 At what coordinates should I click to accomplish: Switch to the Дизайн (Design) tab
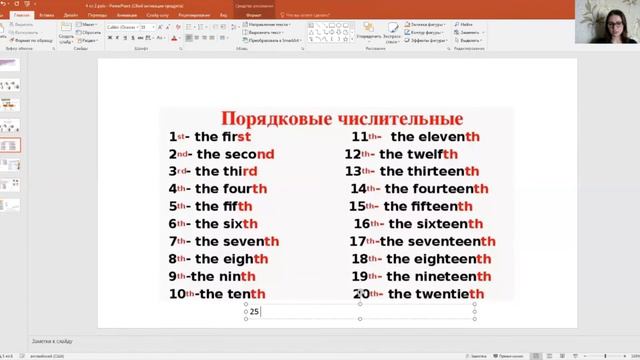(x=71, y=15)
